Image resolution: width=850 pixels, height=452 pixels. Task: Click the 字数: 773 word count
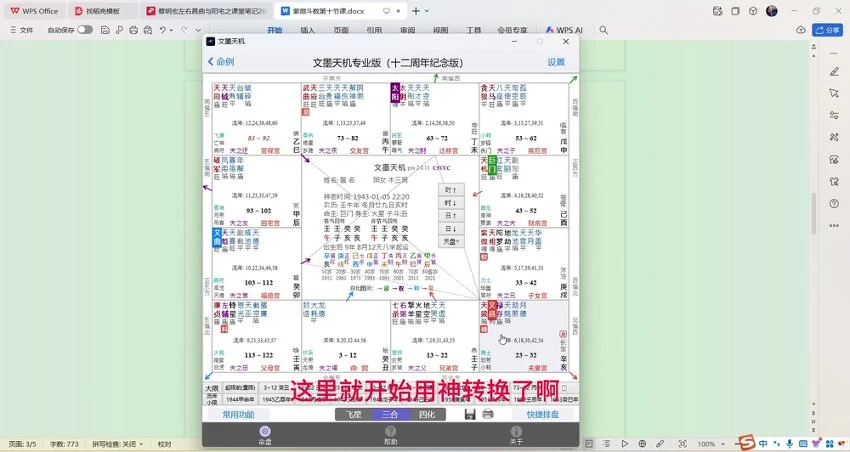64,444
